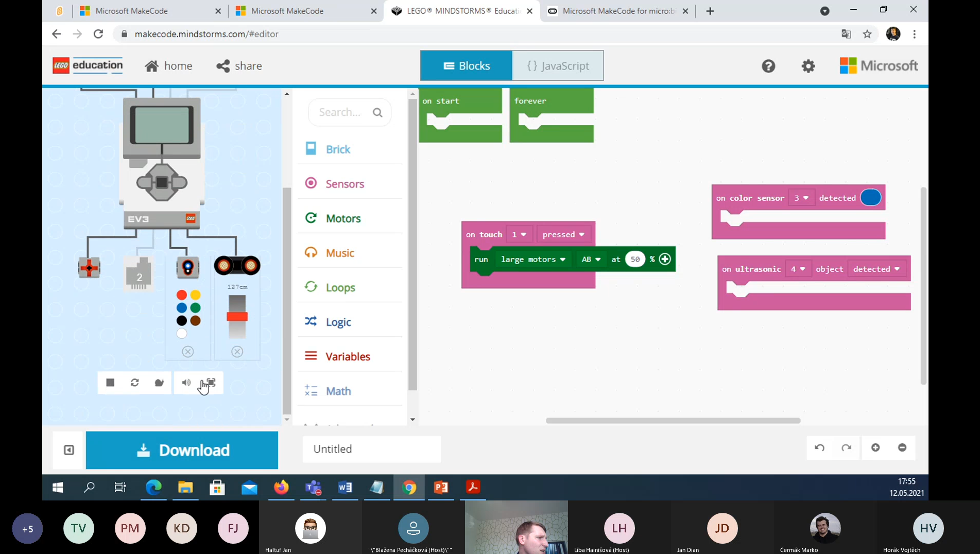Expand run motors block with plus

point(665,259)
